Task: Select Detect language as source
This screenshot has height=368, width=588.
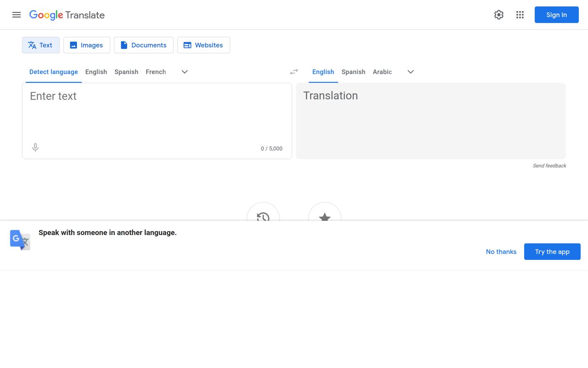Action: coord(53,72)
